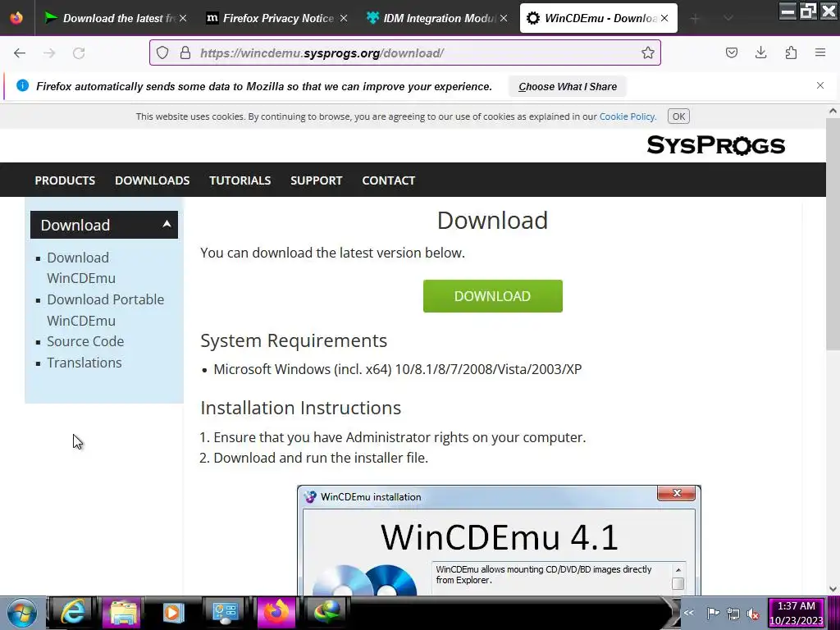Close the Firefox Privacy Notice tab
The height and width of the screenshot is (630, 840).
click(x=344, y=18)
